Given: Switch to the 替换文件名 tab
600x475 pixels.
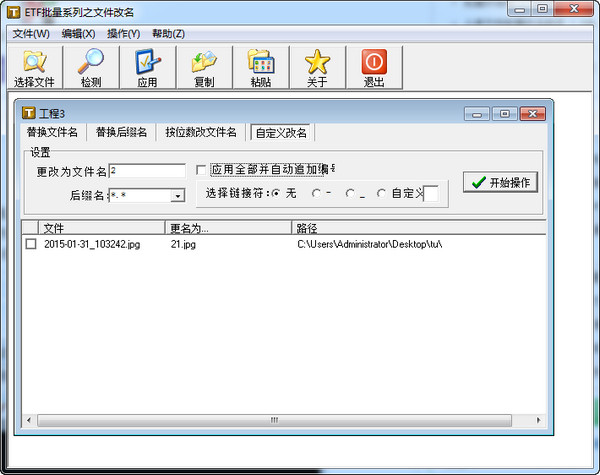Looking at the screenshot, I should click(52, 132).
